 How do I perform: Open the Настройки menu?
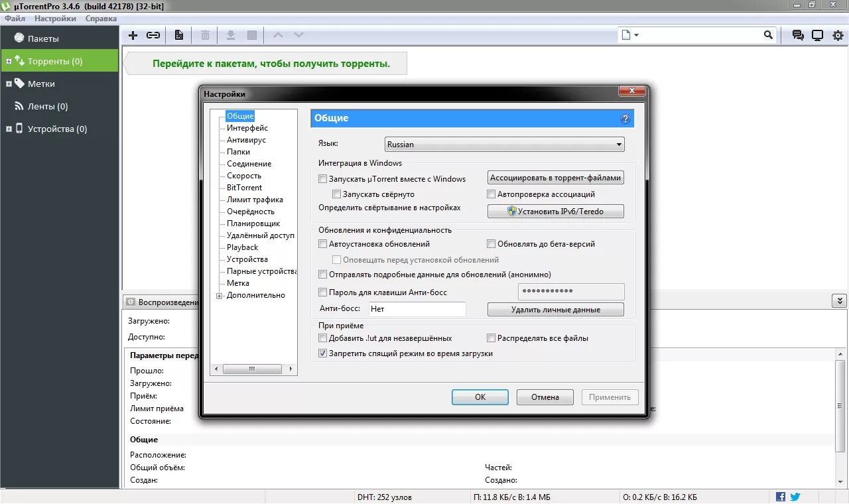coord(55,19)
